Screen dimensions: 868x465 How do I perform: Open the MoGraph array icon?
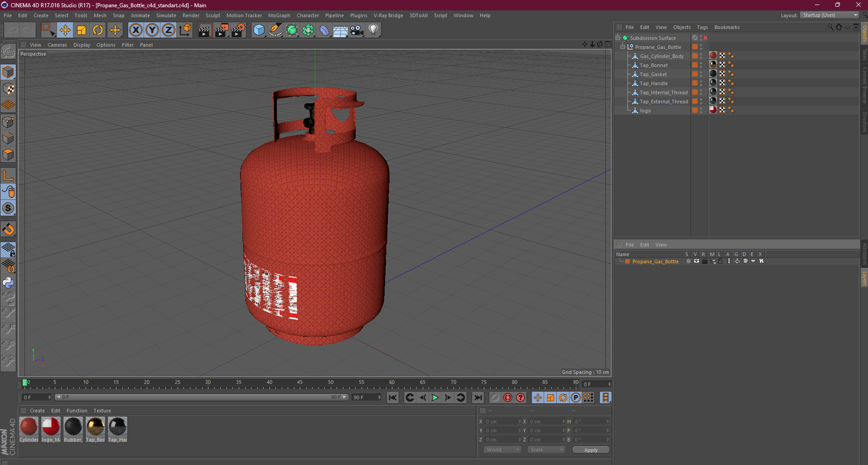click(x=308, y=30)
